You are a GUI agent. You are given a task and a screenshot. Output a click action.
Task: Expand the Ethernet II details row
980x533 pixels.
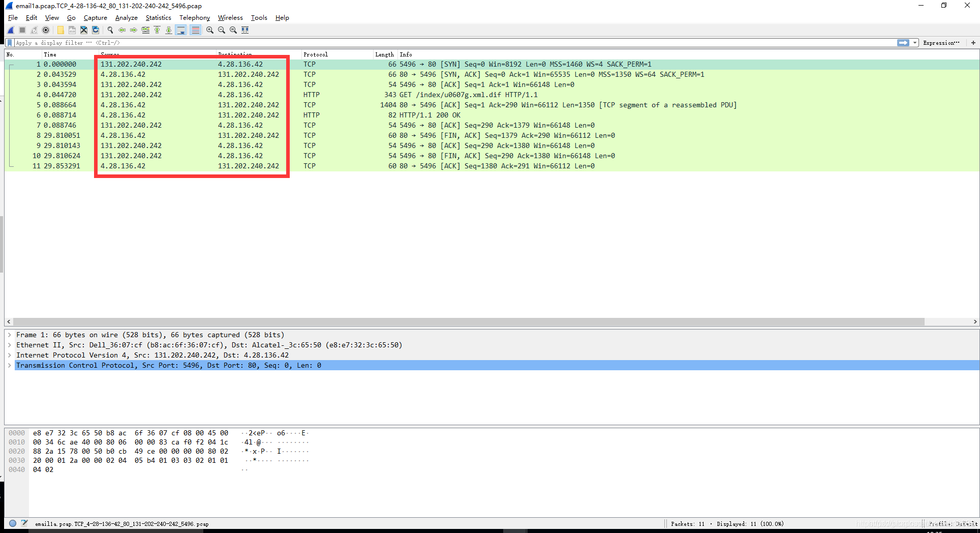[10, 345]
